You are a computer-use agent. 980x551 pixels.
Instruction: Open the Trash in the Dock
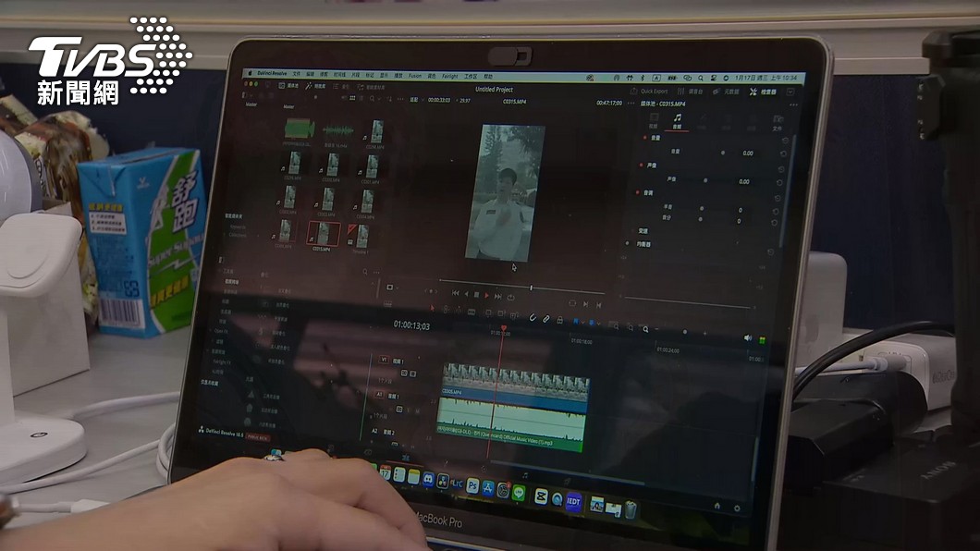[x=631, y=510]
